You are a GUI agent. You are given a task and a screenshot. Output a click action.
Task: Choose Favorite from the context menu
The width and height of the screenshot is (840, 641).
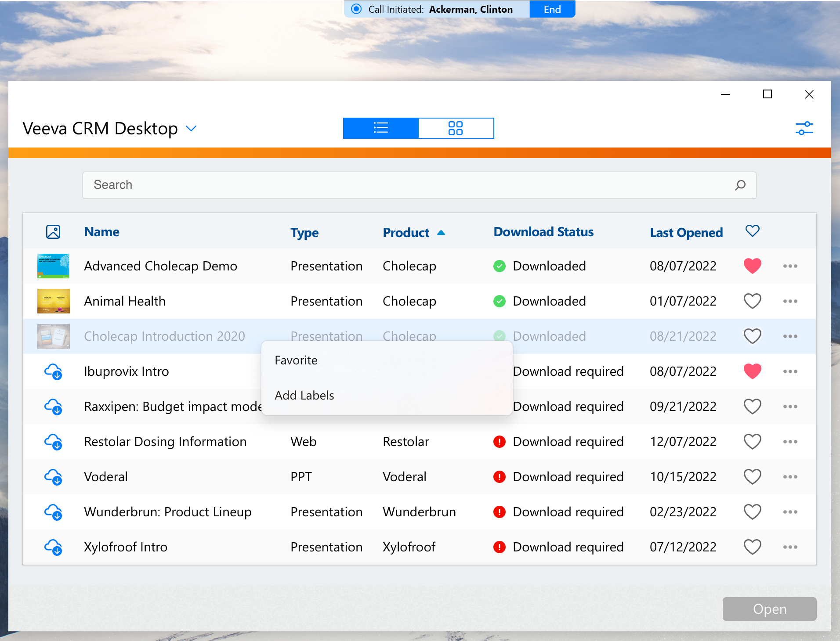[296, 360]
